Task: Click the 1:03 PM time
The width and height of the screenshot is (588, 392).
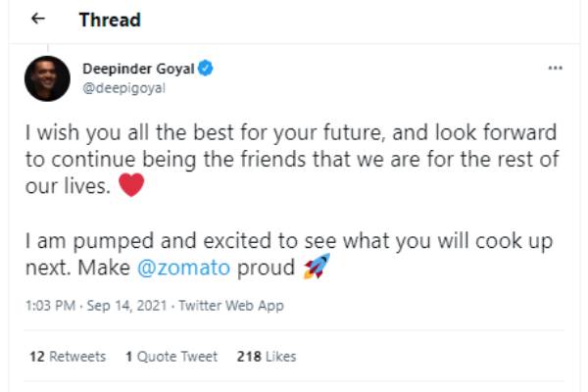Action: click(x=51, y=306)
